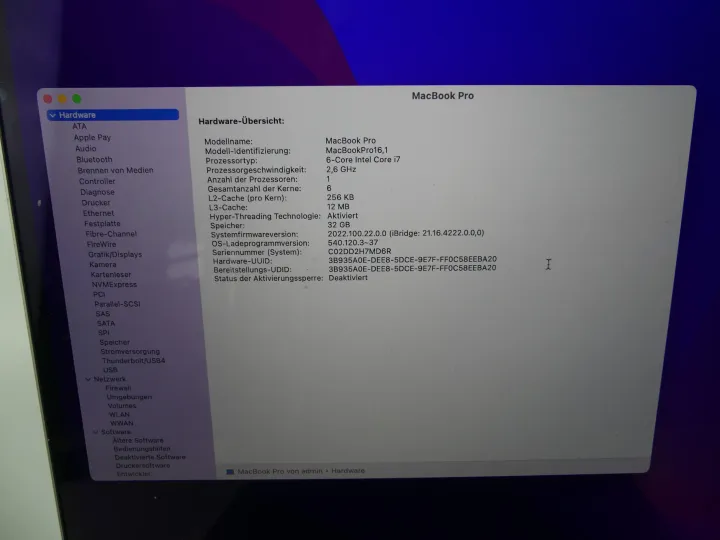Click the 12 MB L3-Cache value
The width and height of the screenshot is (720, 540).
click(338, 207)
